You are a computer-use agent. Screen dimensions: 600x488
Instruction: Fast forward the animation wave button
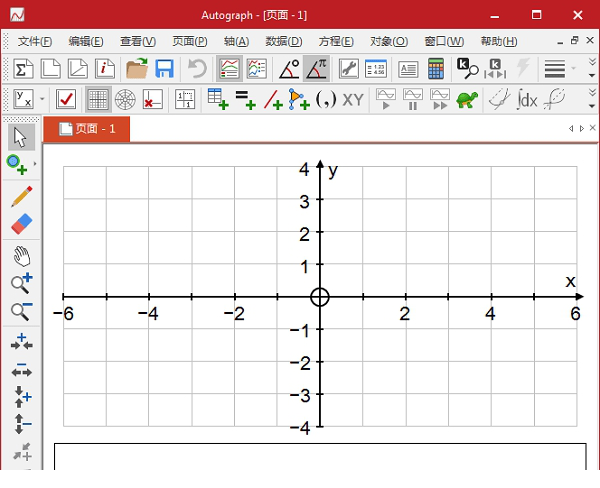[440, 99]
